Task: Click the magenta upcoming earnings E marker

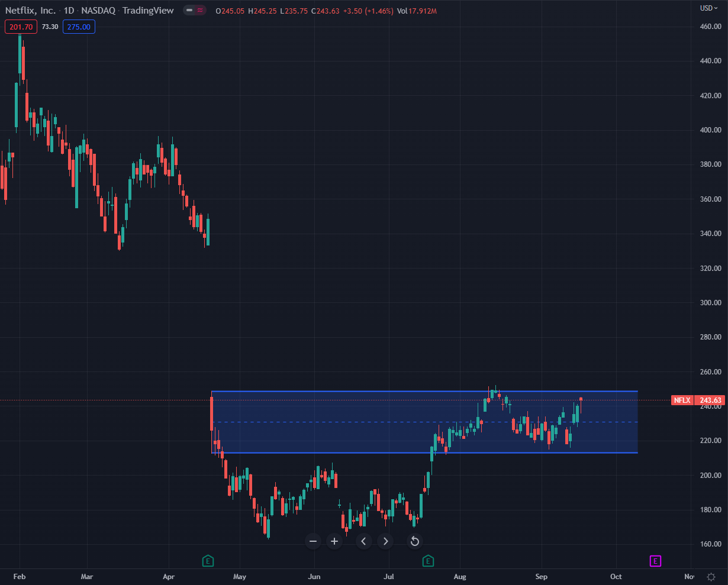Action: pos(655,560)
